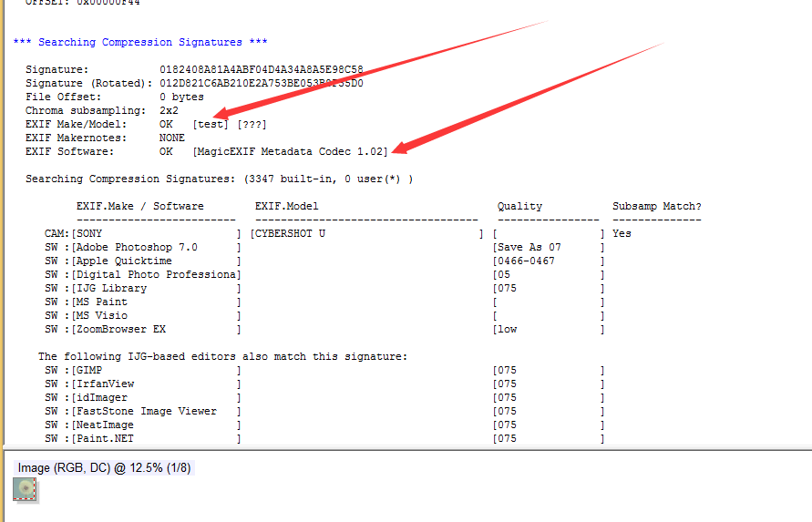Click the 'Searching Compression Signatures' heading

point(139,42)
